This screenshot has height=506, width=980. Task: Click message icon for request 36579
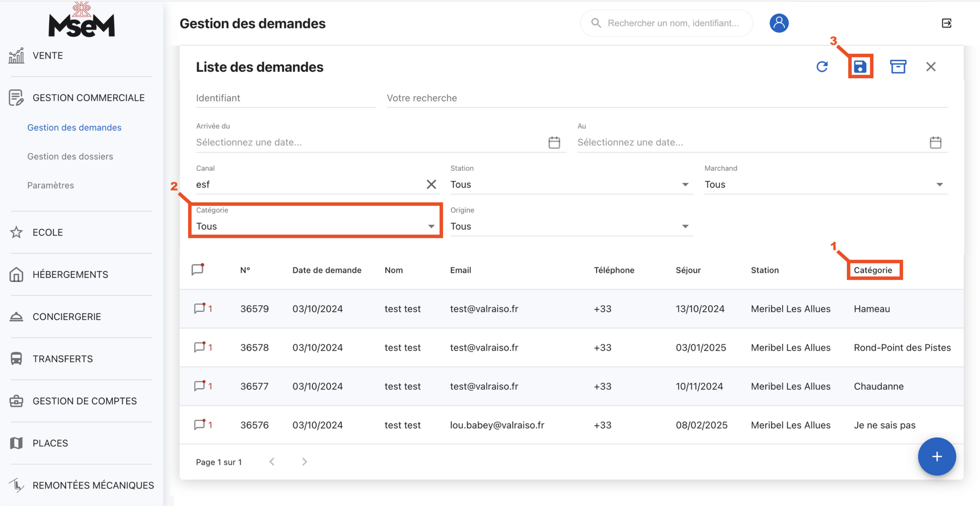[199, 308]
